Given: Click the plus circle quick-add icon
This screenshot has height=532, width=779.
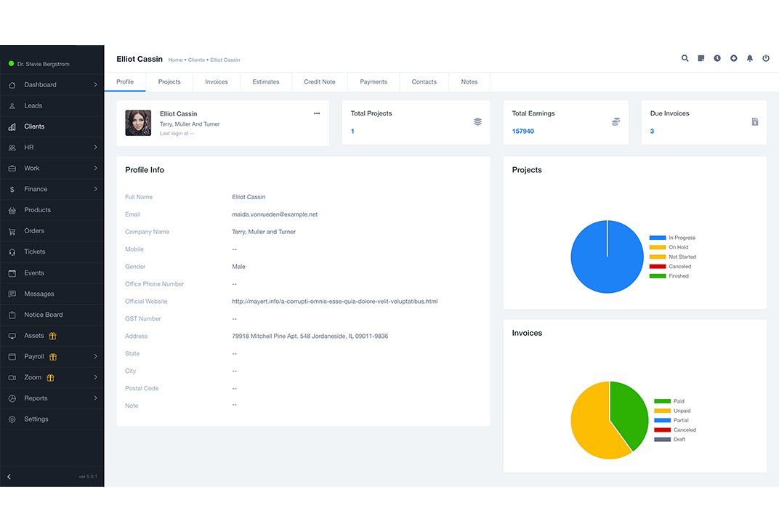Looking at the screenshot, I should 734,58.
